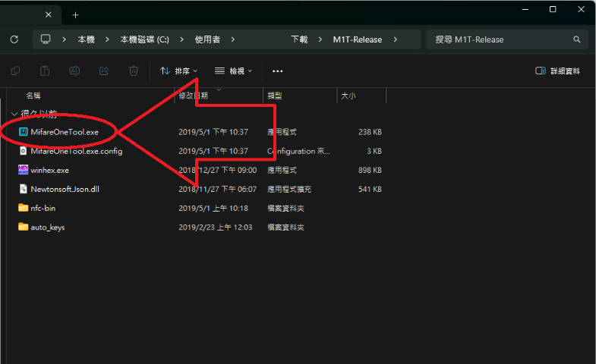This screenshot has height=364, width=596.
Task: Close the current Explorer tab
Action: [49, 15]
